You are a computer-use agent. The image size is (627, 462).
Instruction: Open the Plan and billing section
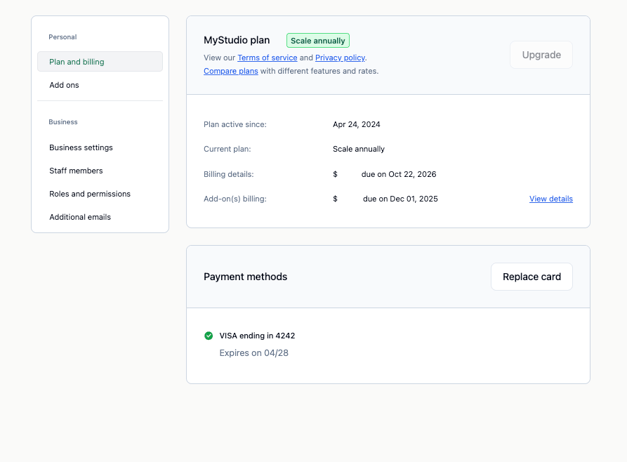pyautogui.click(x=100, y=62)
